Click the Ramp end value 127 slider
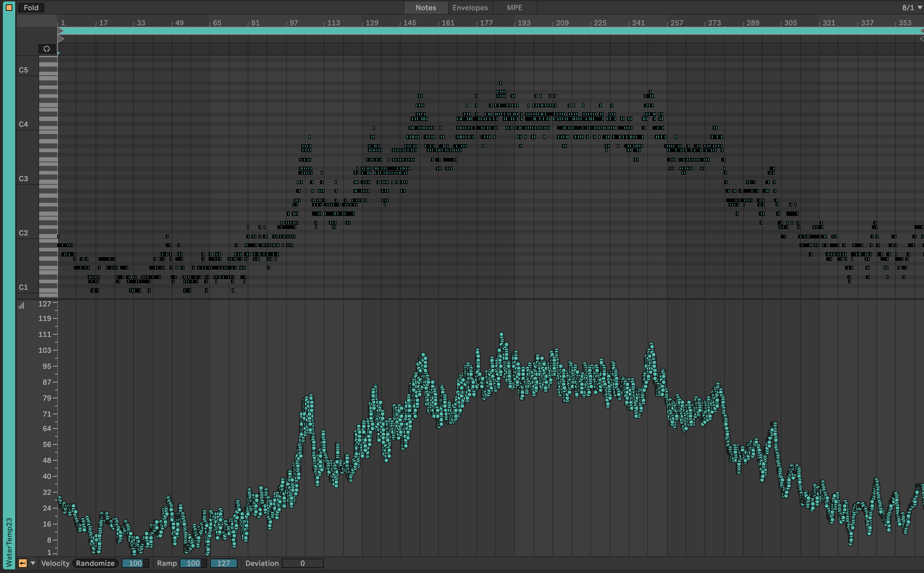 coord(223,563)
